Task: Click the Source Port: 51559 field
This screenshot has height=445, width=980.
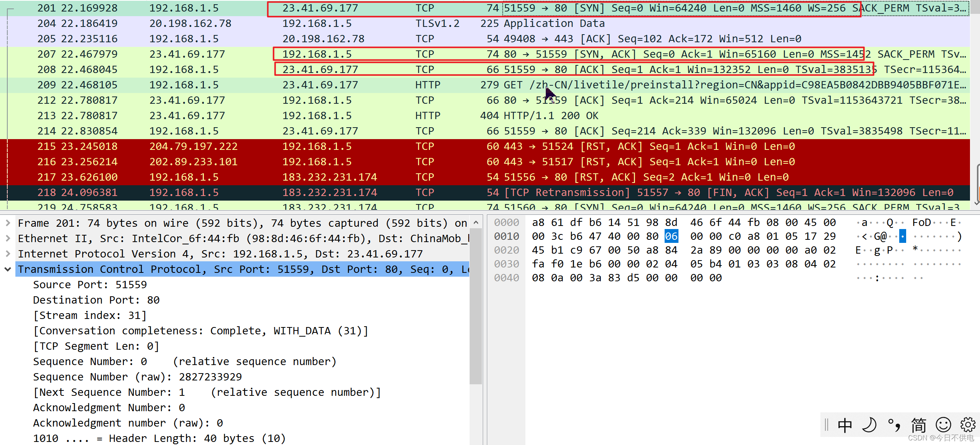Action: coord(90,285)
